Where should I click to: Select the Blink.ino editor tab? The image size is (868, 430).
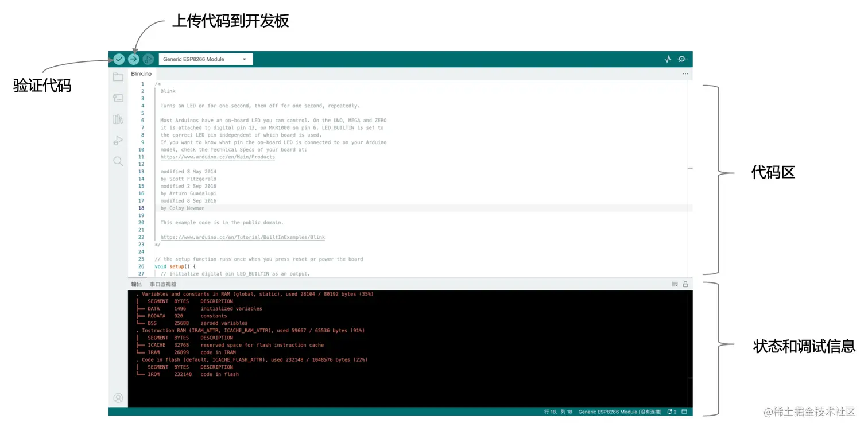[141, 74]
